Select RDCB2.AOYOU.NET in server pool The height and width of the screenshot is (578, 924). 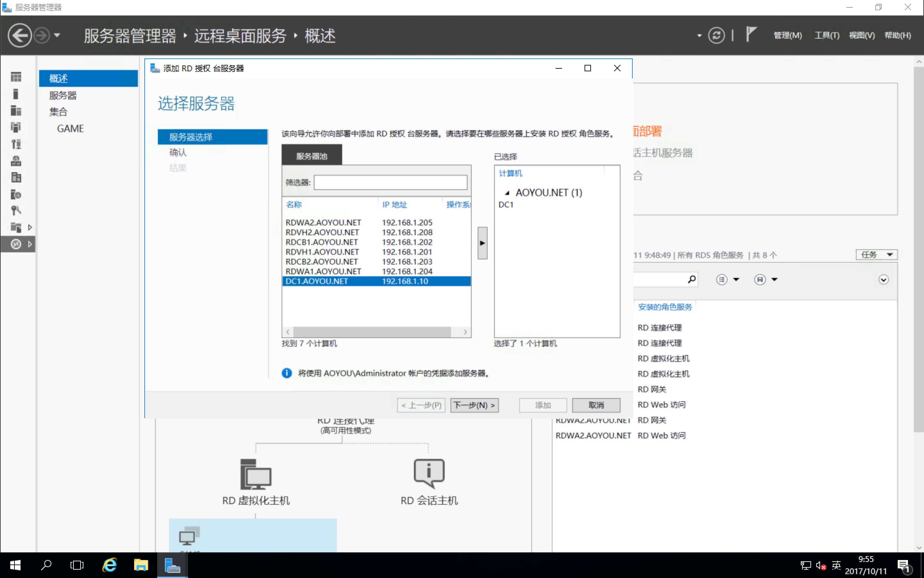[x=376, y=261]
